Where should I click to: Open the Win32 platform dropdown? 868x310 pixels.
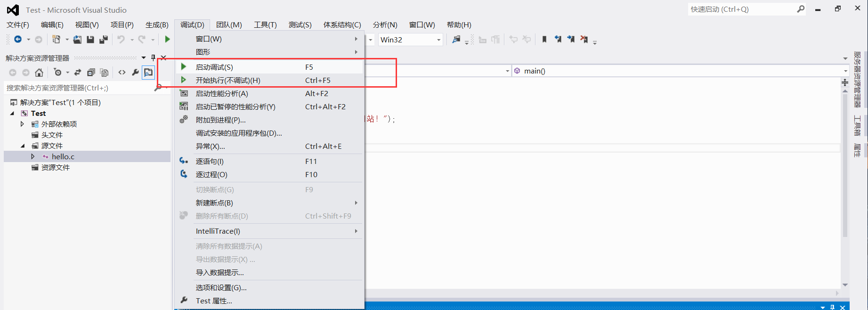438,40
